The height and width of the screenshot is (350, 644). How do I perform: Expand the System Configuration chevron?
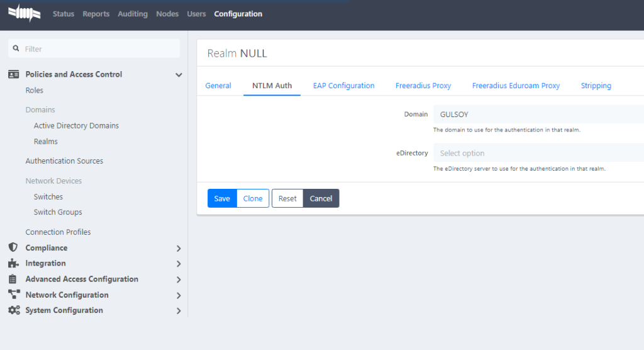click(x=179, y=311)
